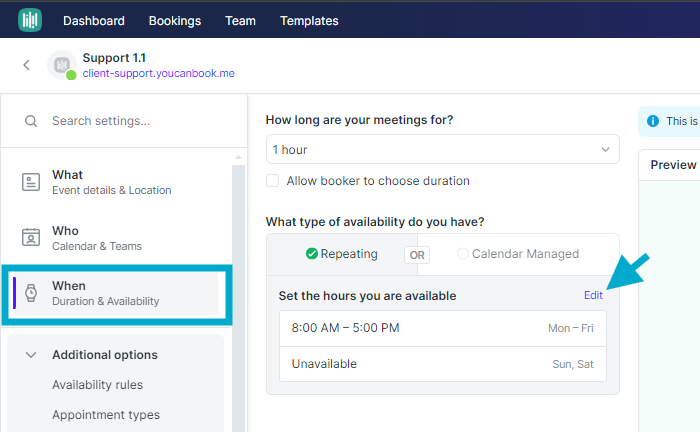Go back using the left chevron arrow
This screenshot has width=700, height=432.
pos(27,65)
